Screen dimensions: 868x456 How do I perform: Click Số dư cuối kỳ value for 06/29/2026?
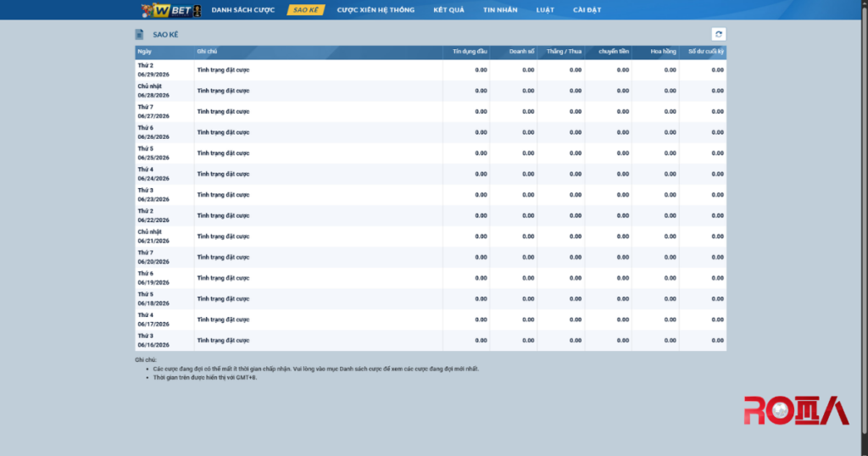[717, 70]
